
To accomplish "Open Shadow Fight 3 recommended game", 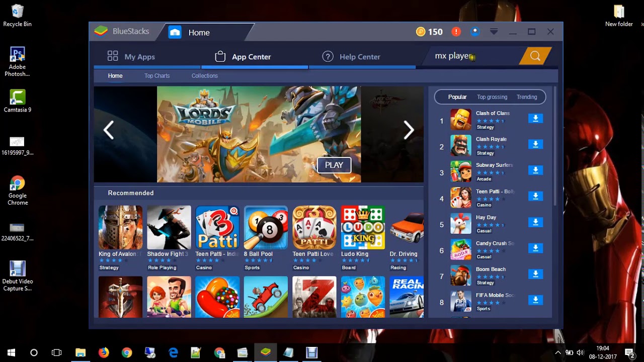I will click(169, 227).
